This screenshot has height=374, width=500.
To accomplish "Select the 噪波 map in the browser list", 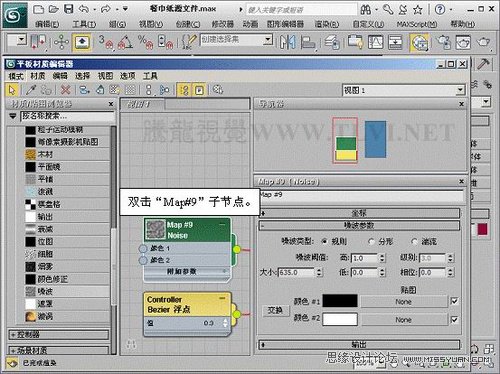I will (x=67, y=291).
